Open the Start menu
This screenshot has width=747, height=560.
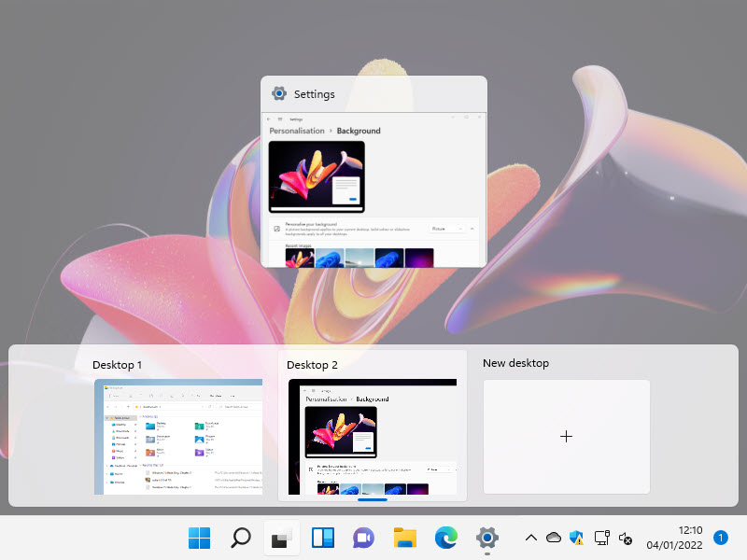200,538
